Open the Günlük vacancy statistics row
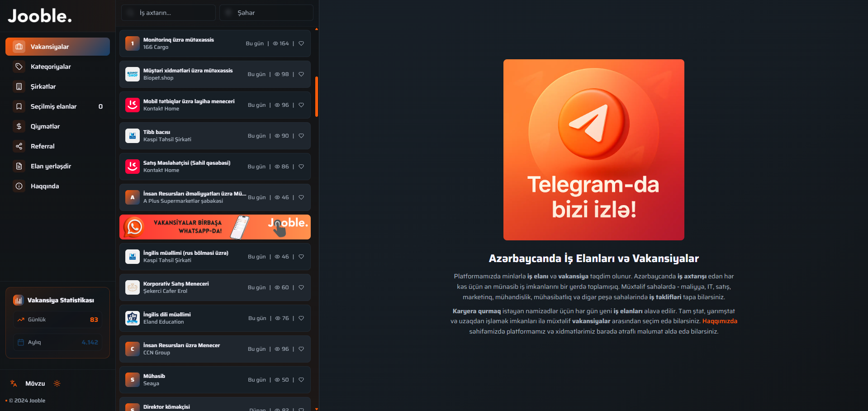The width and height of the screenshot is (868, 411). [57, 320]
